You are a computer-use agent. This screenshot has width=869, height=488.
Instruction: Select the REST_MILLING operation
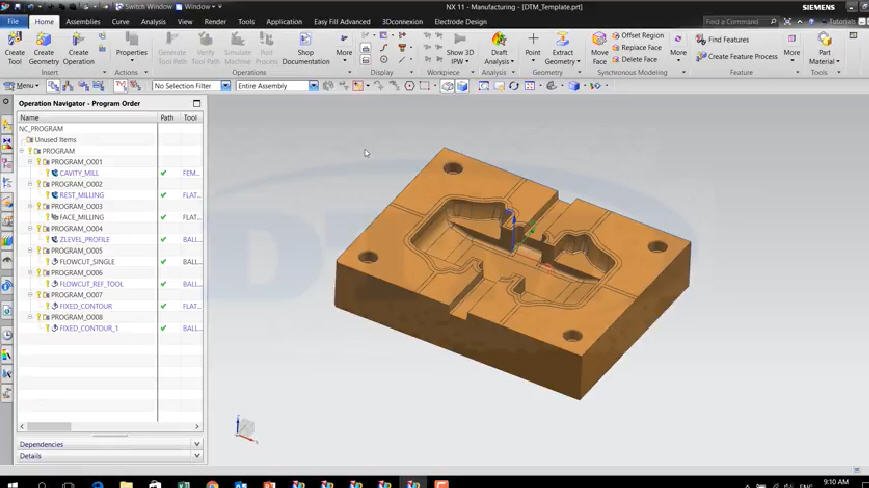(81, 195)
